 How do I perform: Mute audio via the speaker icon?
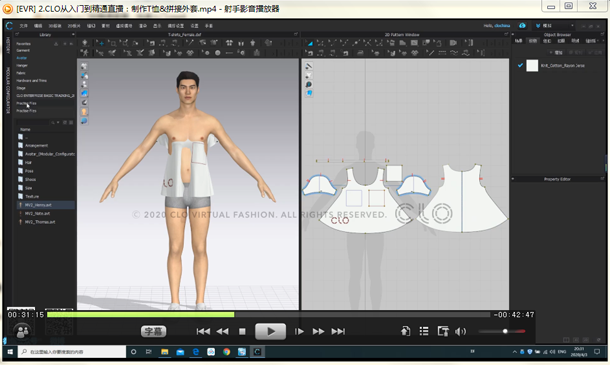coord(461,331)
